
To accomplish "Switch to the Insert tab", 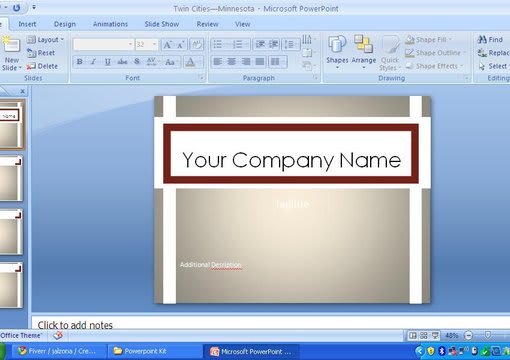I will point(27,24).
